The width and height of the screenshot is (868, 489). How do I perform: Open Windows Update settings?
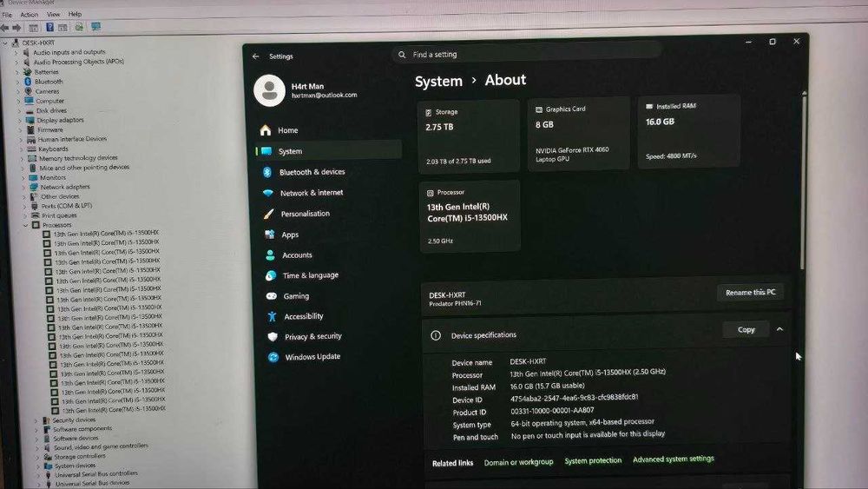312,357
